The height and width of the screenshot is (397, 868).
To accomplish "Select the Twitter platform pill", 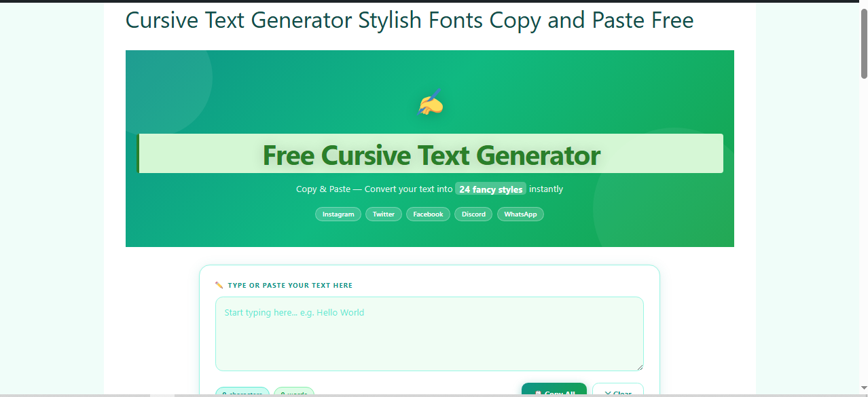I will 383,214.
